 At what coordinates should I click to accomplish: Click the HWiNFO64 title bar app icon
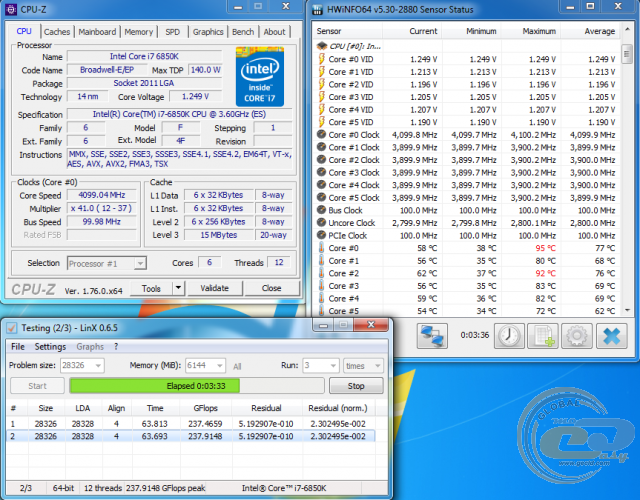pos(317,9)
